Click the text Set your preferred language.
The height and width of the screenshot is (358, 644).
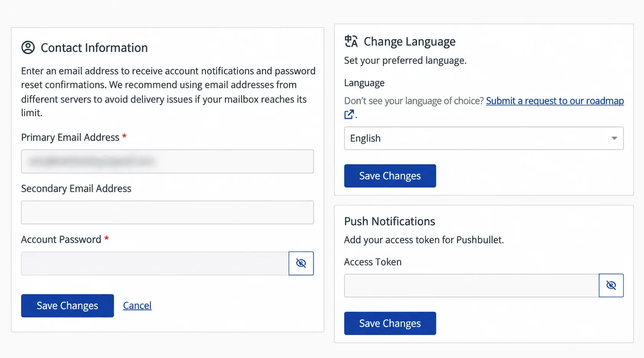(405, 60)
